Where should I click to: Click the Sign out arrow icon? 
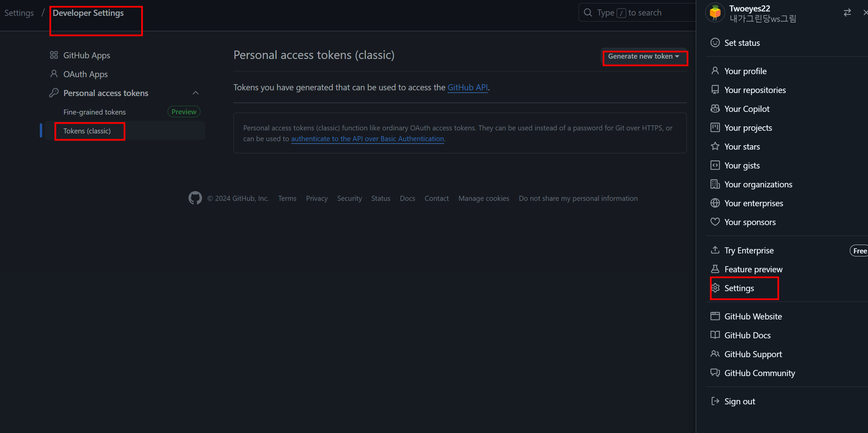[715, 401]
